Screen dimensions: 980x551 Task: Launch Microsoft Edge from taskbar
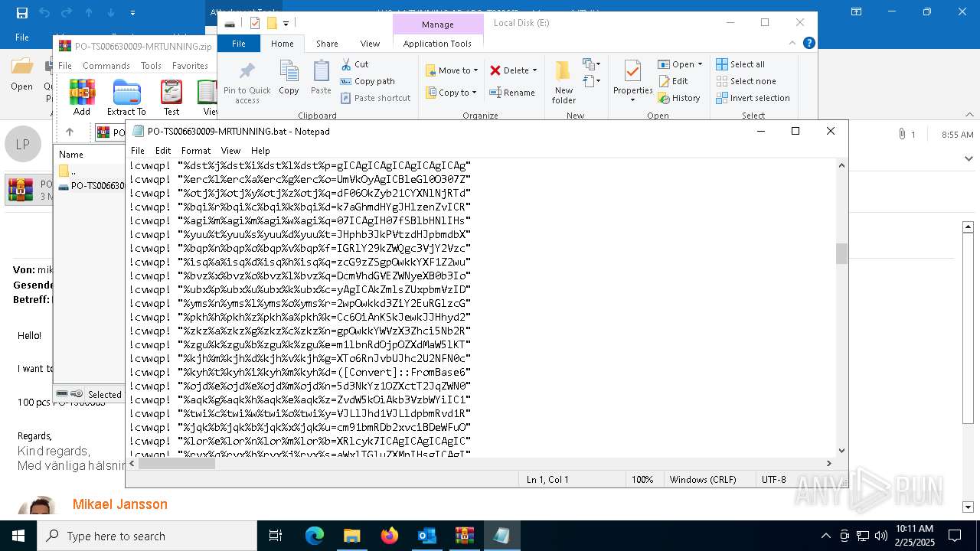point(315,536)
